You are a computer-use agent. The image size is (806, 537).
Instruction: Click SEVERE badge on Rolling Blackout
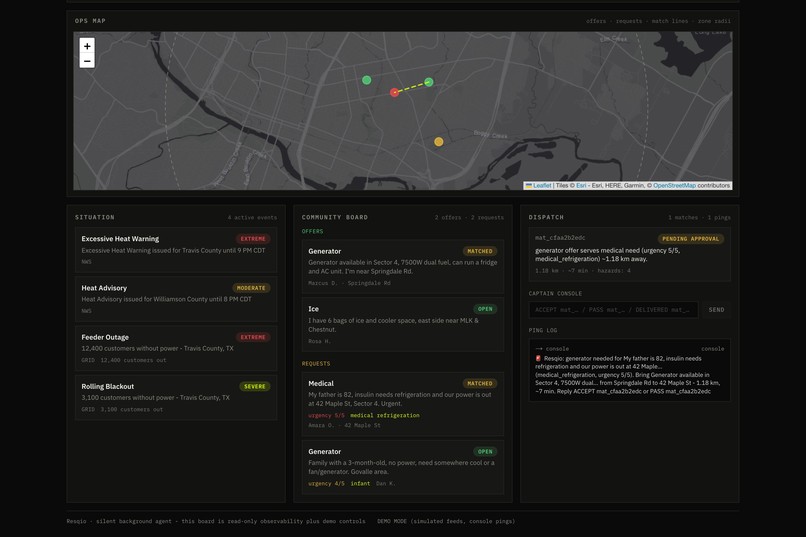pos(254,386)
